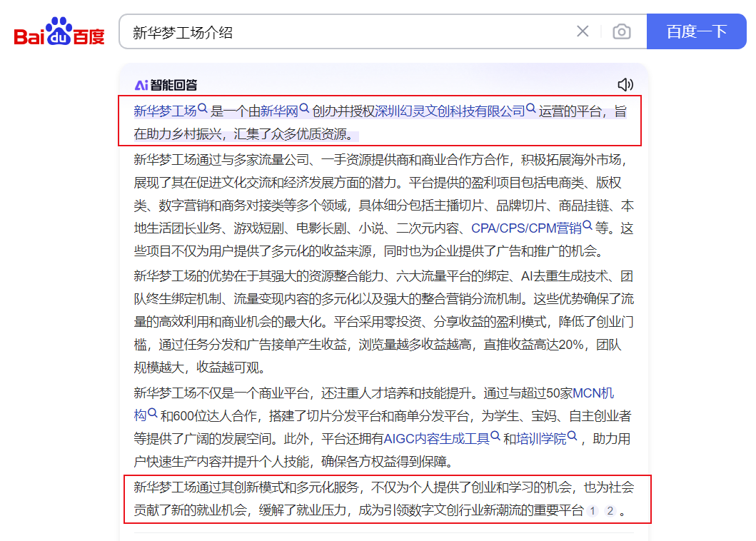This screenshot has width=756, height=541.
Task: Click search icon after AIGC内容生成工具
Action: (x=495, y=436)
